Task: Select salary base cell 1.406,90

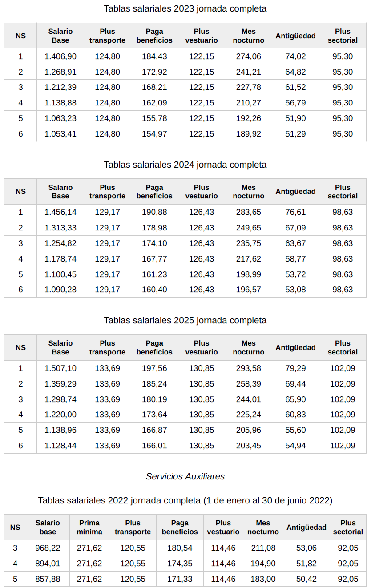Action: [x=60, y=56]
